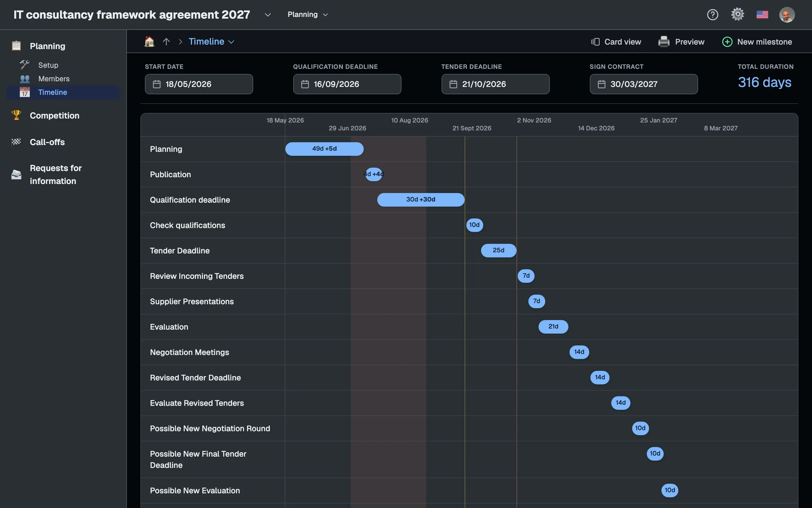Select the Negotiation Meetings 14d marker
This screenshot has height=508, width=812.
coord(579,352)
